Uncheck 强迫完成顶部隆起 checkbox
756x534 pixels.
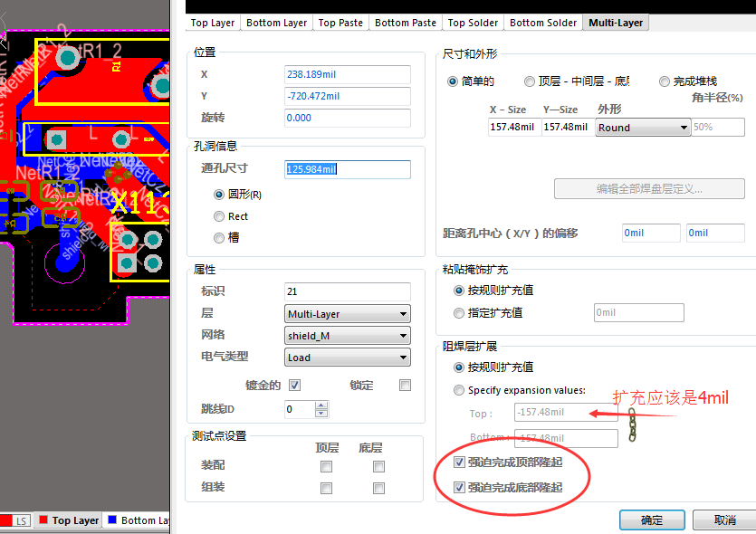[459, 462]
